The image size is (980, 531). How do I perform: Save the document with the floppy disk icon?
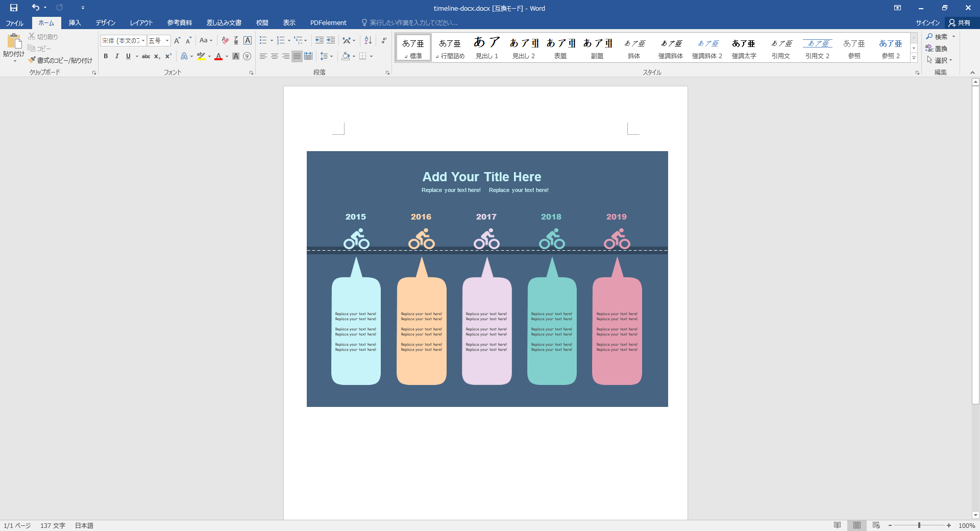coord(14,8)
